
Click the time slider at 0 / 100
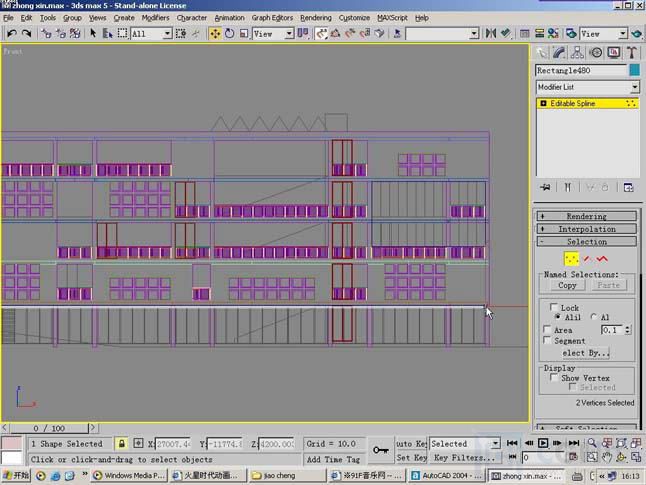click(x=49, y=428)
